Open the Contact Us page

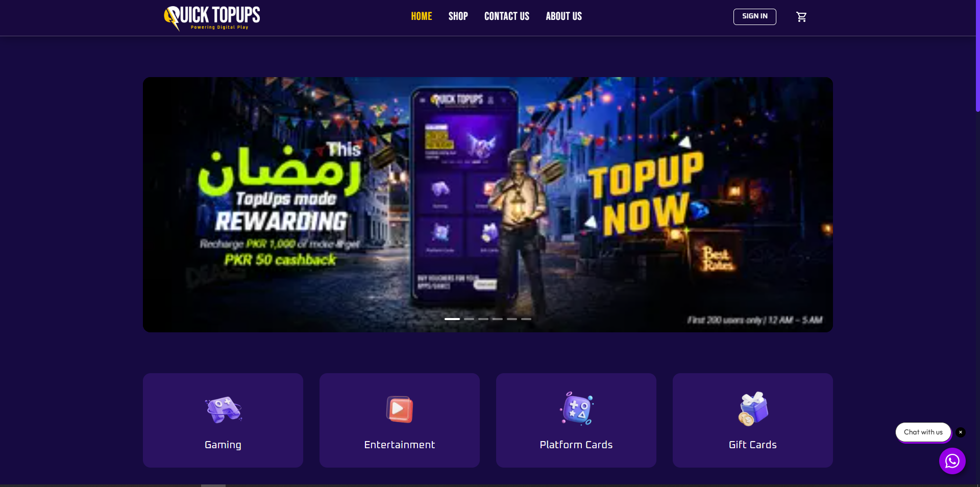[507, 16]
